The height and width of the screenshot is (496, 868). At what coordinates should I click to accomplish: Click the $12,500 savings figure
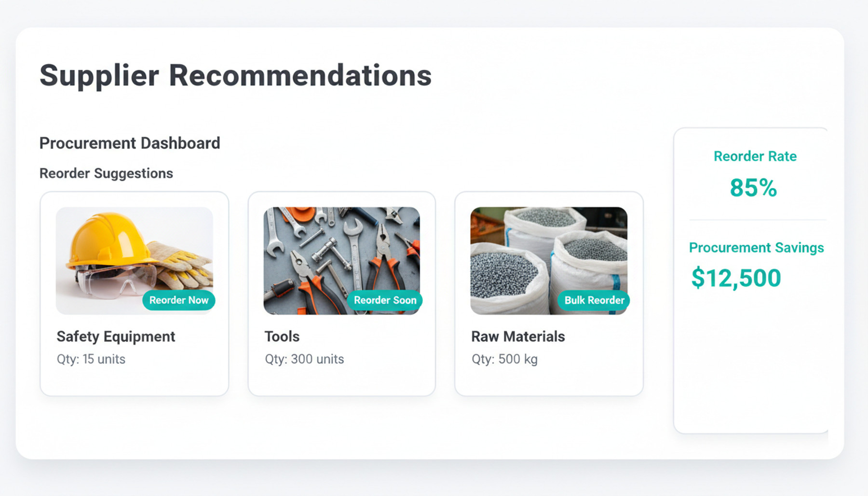736,278
